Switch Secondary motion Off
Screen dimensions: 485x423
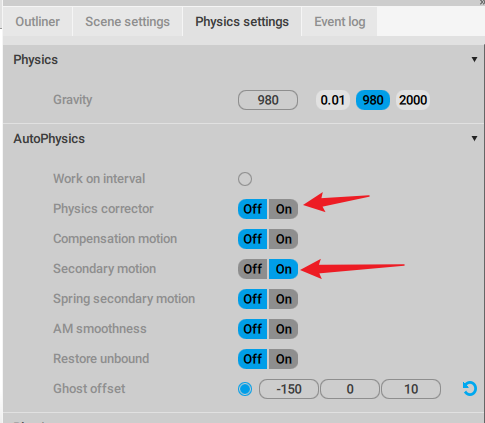253,269
